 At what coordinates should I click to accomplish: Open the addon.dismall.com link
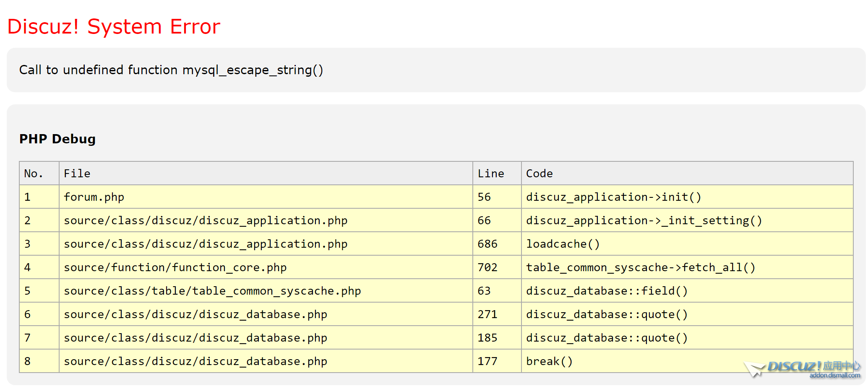(x=834, y=376)
